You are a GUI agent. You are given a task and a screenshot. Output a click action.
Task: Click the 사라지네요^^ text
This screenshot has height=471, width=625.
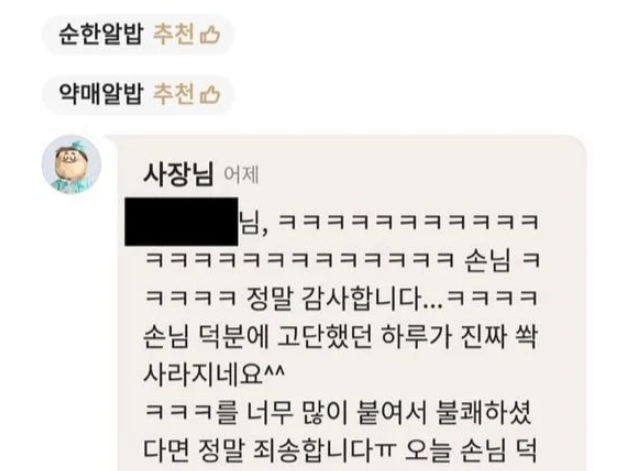(214, 375)
